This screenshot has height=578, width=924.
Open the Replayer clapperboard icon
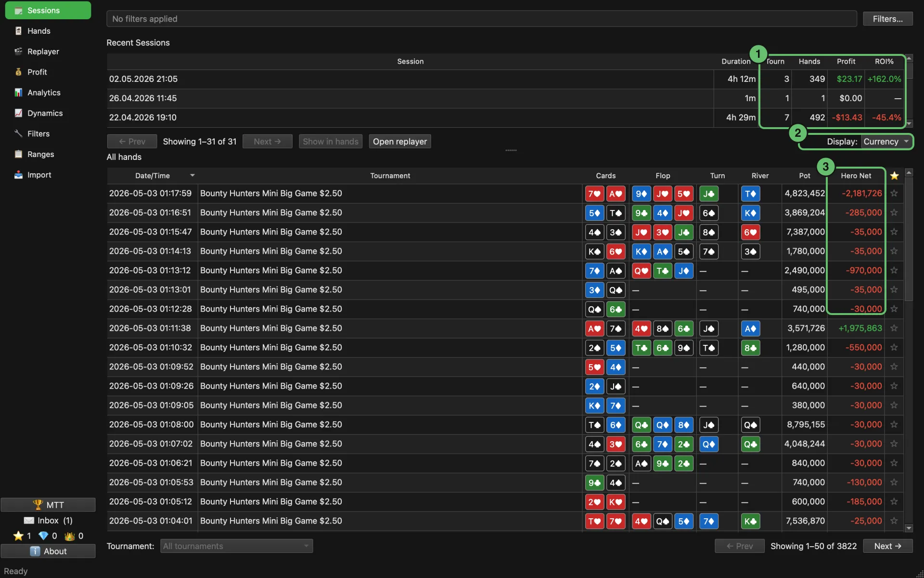[x=18, y=52]
